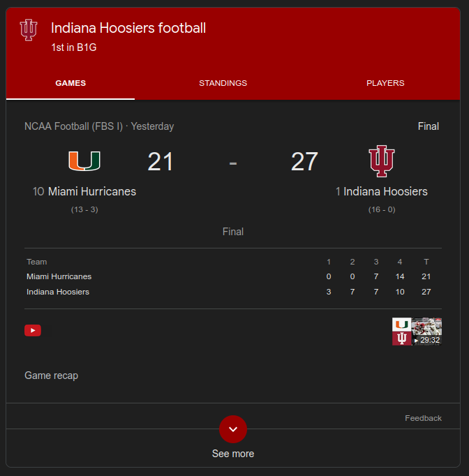469x476 pixels.
Task: Click the Indiana final score 27
Action: point(304,162)
